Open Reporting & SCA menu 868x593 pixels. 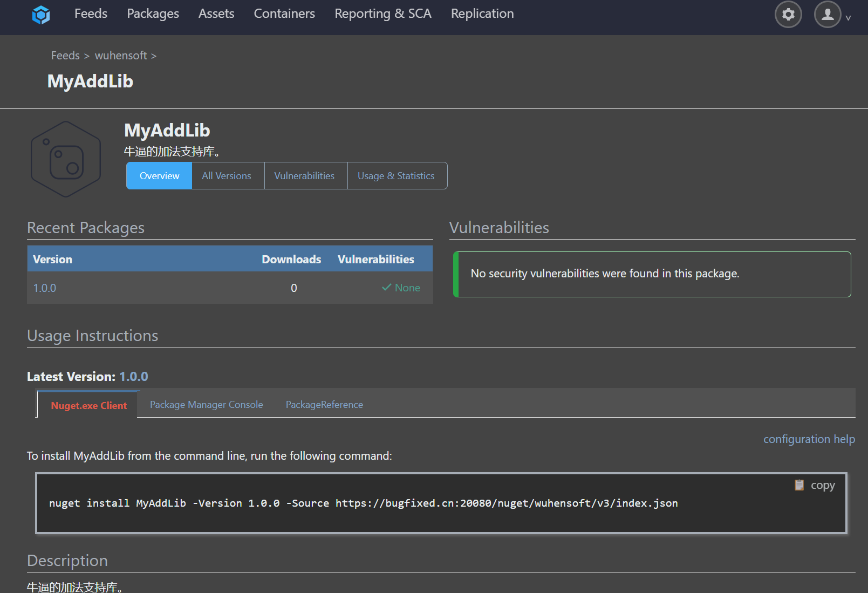pos(383,13)
